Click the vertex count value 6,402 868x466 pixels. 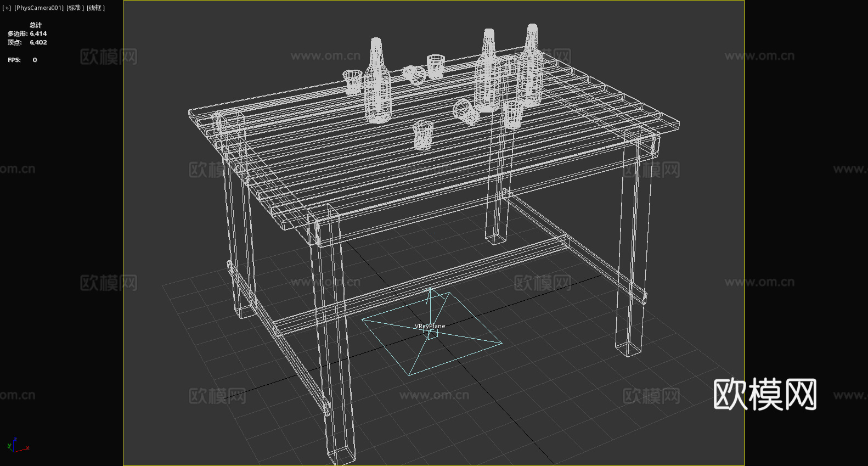(38, 42)
